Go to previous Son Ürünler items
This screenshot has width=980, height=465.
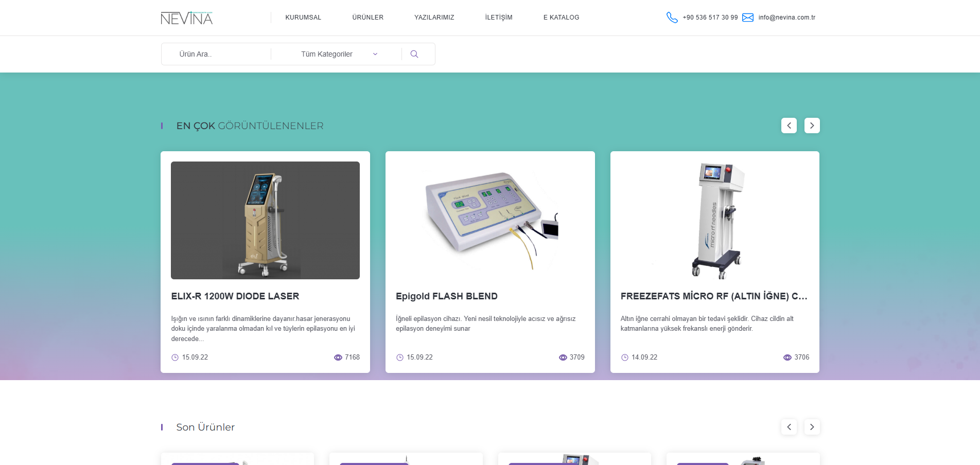[789, 427]
